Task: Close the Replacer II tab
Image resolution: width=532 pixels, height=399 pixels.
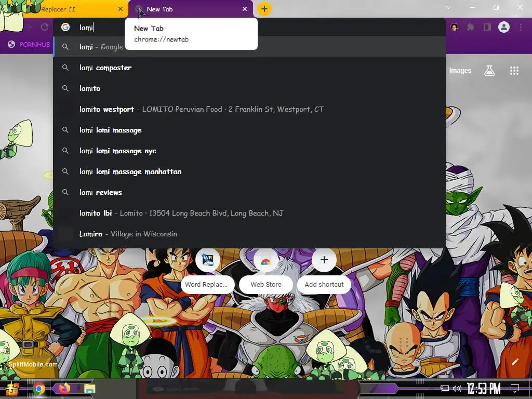Action: coord(121,9)
